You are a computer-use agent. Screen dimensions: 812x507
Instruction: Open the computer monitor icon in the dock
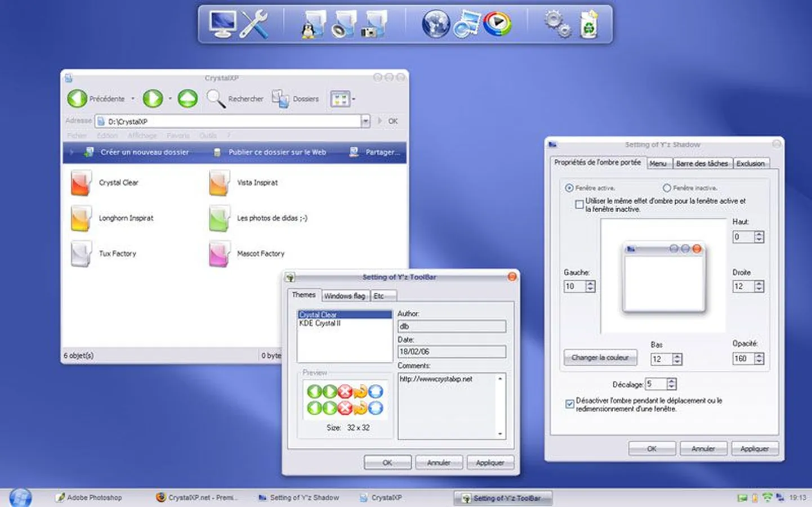[222, 25]
